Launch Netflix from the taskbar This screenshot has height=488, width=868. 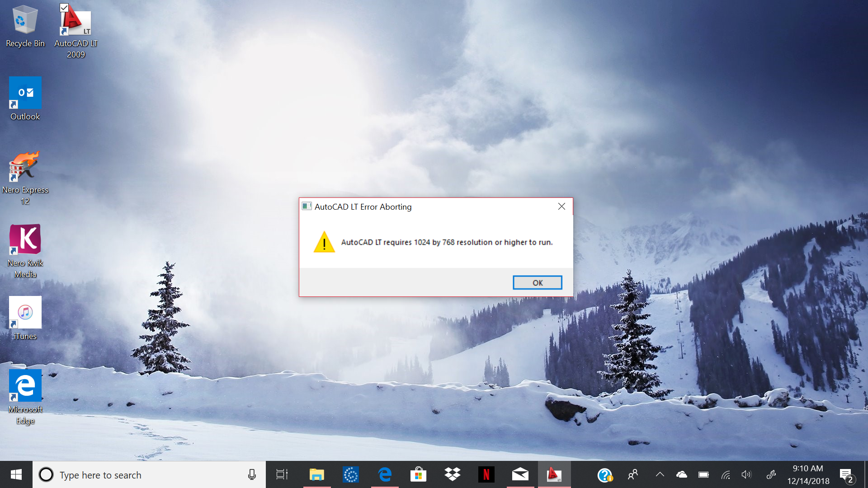[486, 474]
